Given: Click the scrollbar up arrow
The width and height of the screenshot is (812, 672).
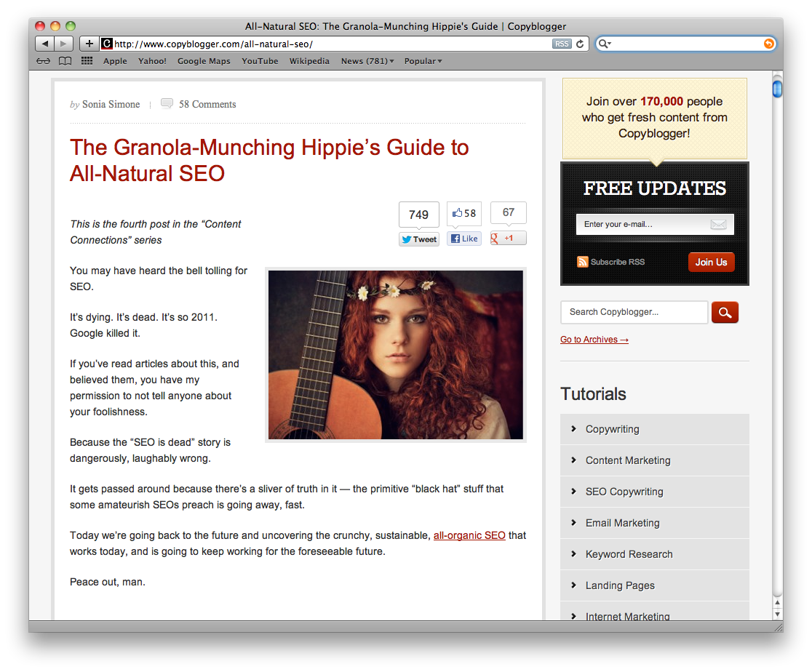Looking at the screenshot, I should tap(777, 603).
